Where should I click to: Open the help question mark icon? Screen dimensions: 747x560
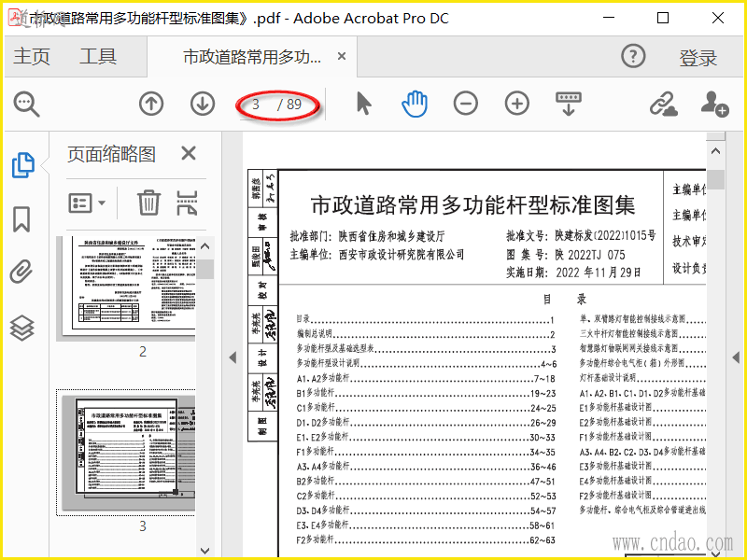pos(633,56)
